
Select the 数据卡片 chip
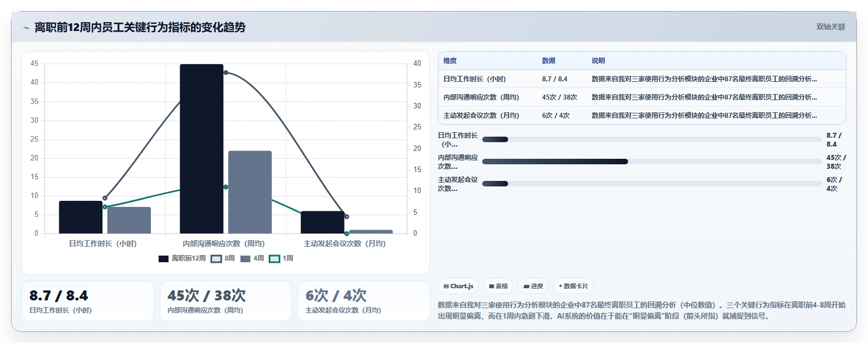pyautogui.click(x=573, y=286)
